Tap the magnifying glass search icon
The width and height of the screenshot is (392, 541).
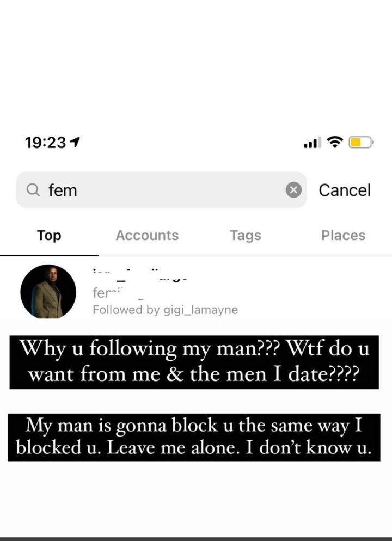pos(33,190)
